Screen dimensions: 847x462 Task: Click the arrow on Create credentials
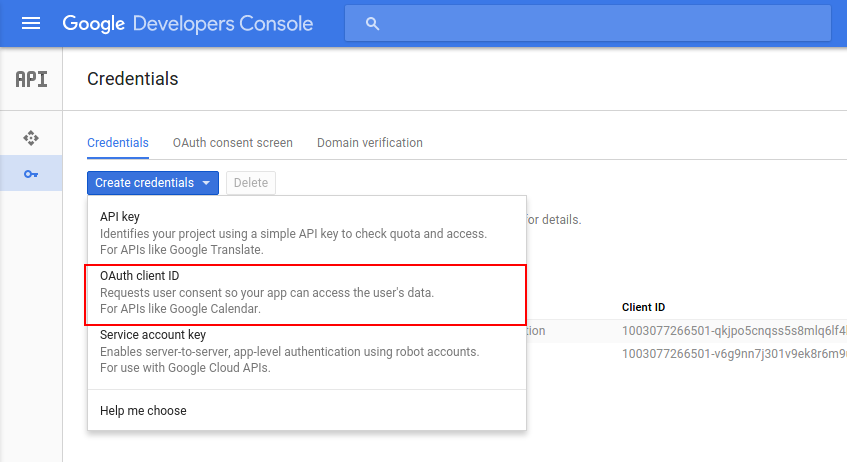pos(206,183)
